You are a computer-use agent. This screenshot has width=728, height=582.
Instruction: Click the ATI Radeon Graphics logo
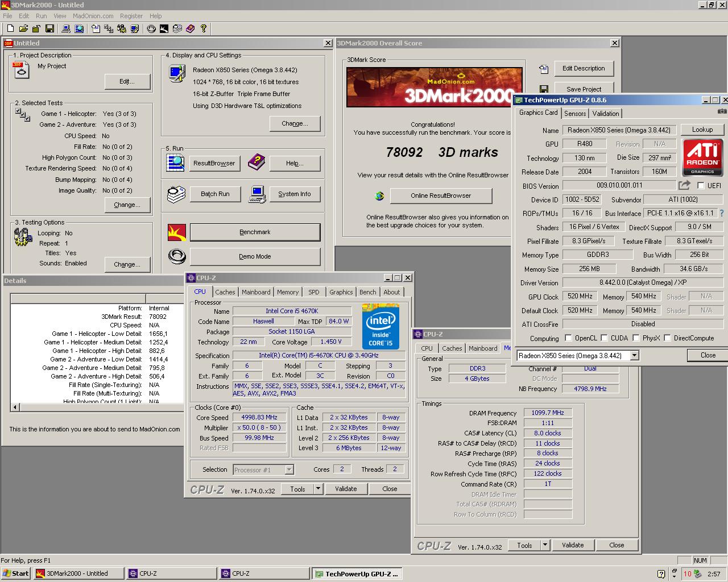point(702,157)
